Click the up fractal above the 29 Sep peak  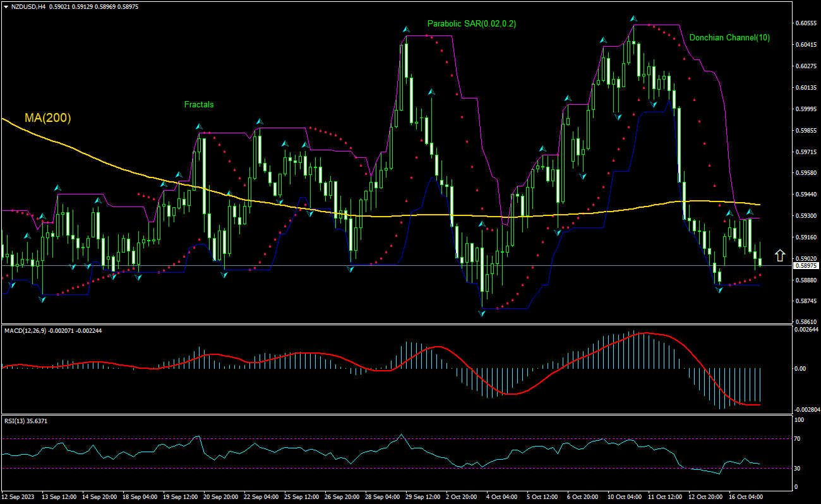click(x=407, y=29)
